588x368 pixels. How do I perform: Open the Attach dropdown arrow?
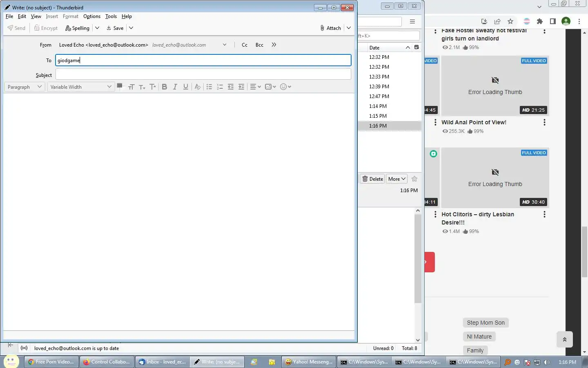349,28
